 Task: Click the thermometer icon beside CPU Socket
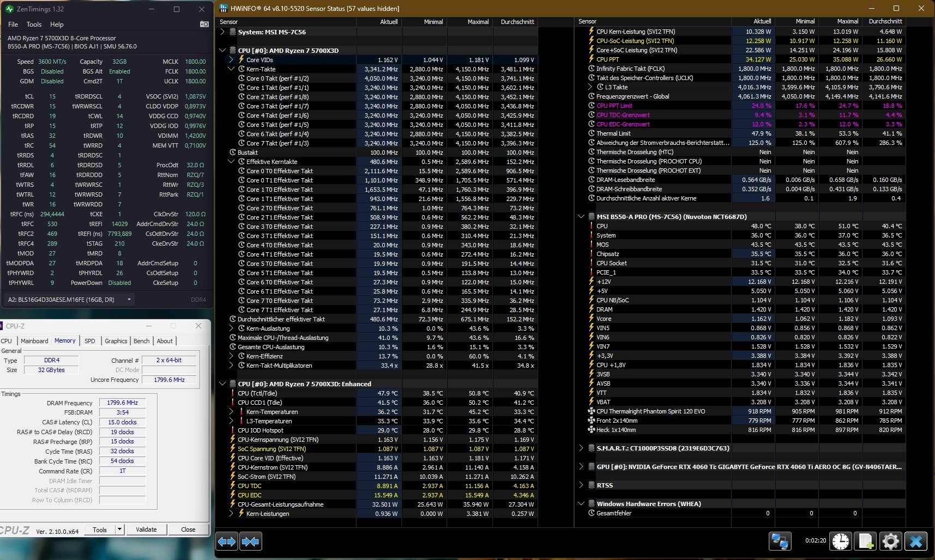591,263
